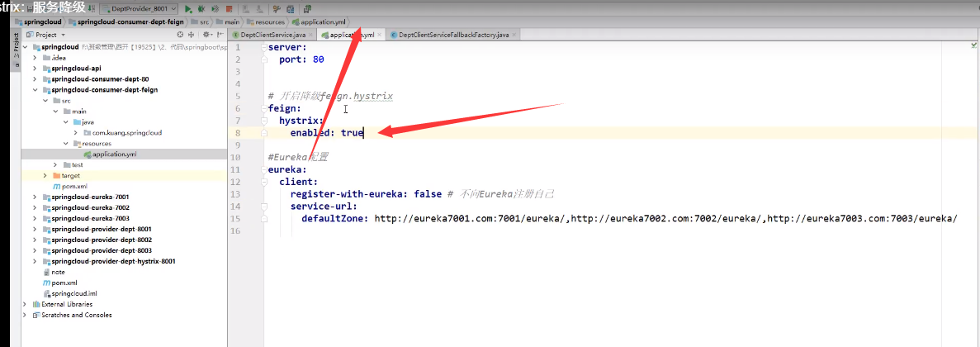Click main breadcrumb in navigation bar

click(x=228, y=21)
